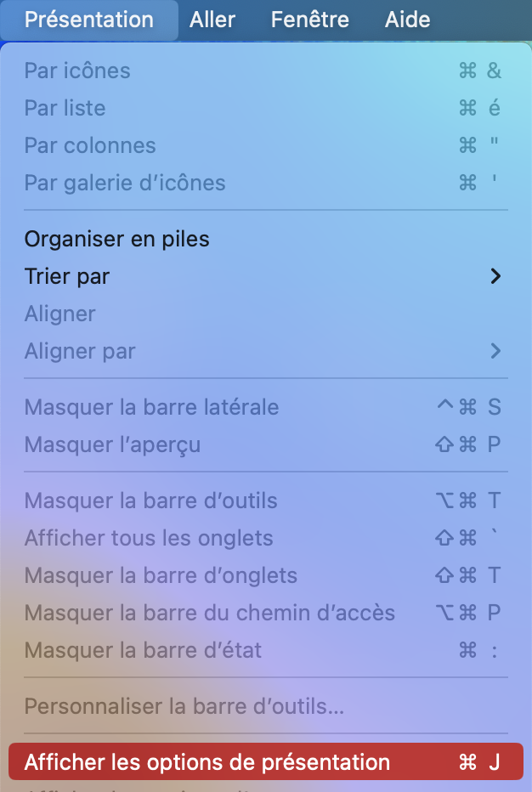Close the Présentation menu from its title
This screenshot has width=532, height=792.
coord(89,20)
